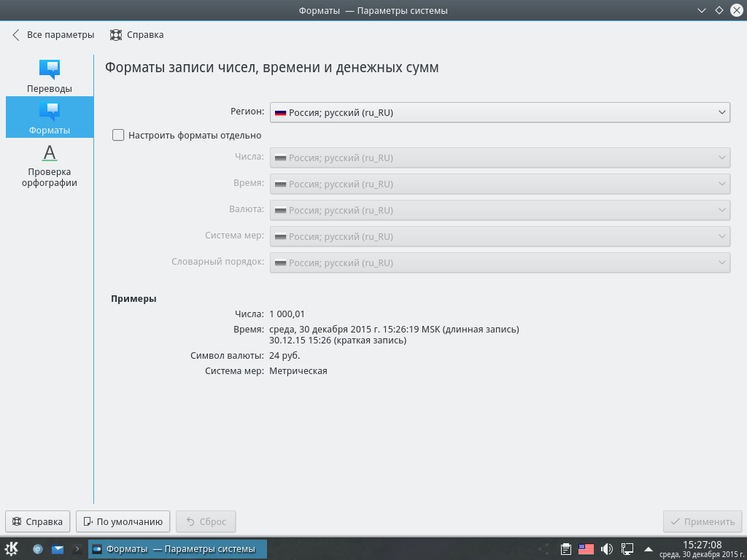Open the volume control in the tray
This screenshot has width=747, height=560.
(606, 549)
